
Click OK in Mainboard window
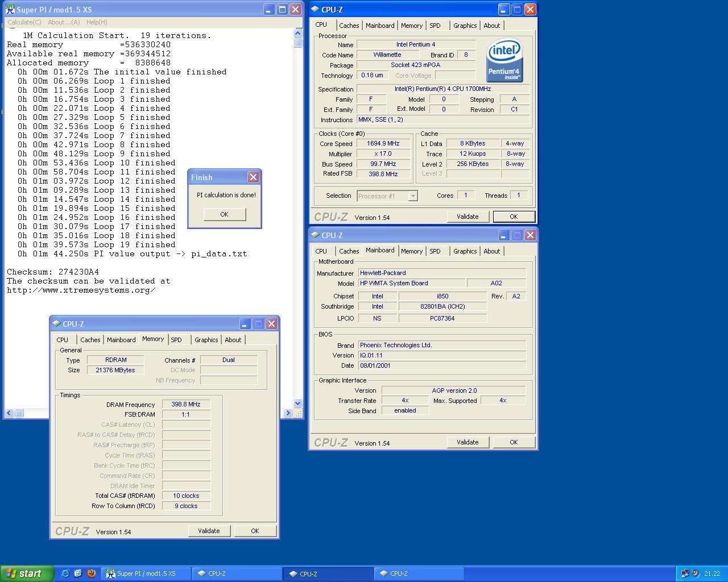(514, 442)
